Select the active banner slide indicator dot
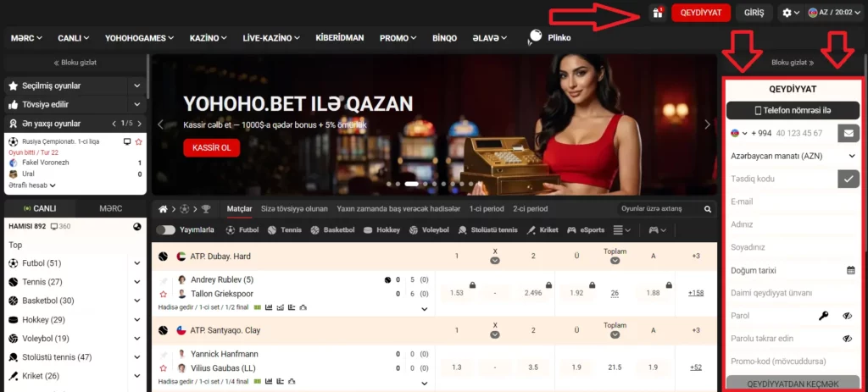This screenshot has width=868, height=392. coord(411,184)
